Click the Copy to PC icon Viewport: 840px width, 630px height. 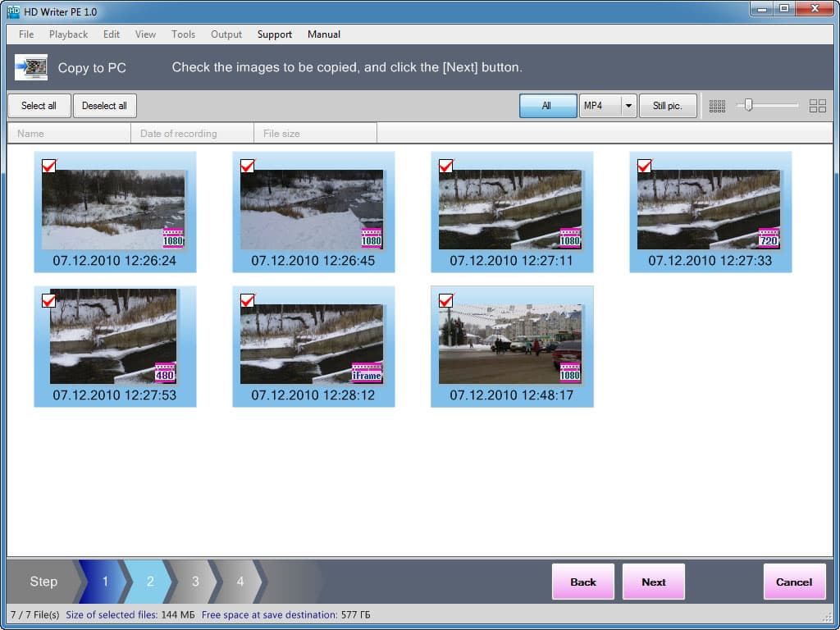coord(31,67)
